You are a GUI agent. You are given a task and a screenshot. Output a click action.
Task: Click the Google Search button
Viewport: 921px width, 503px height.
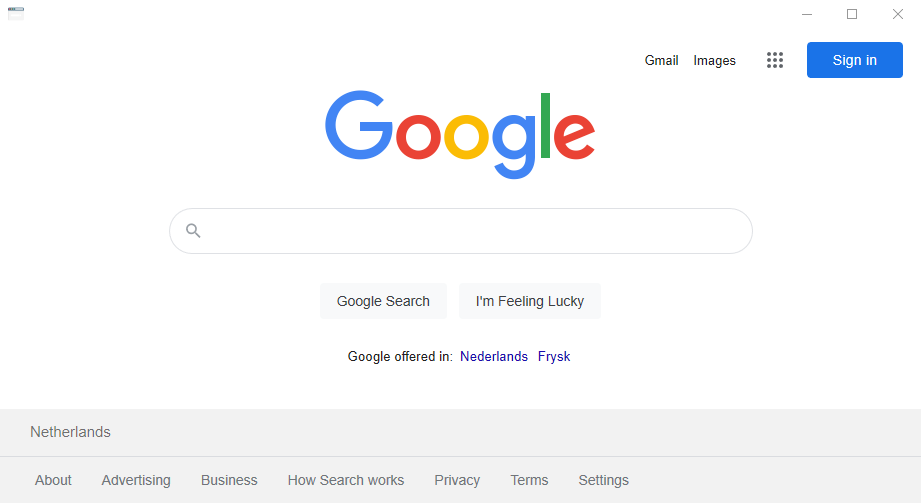[x=383, y=301]
